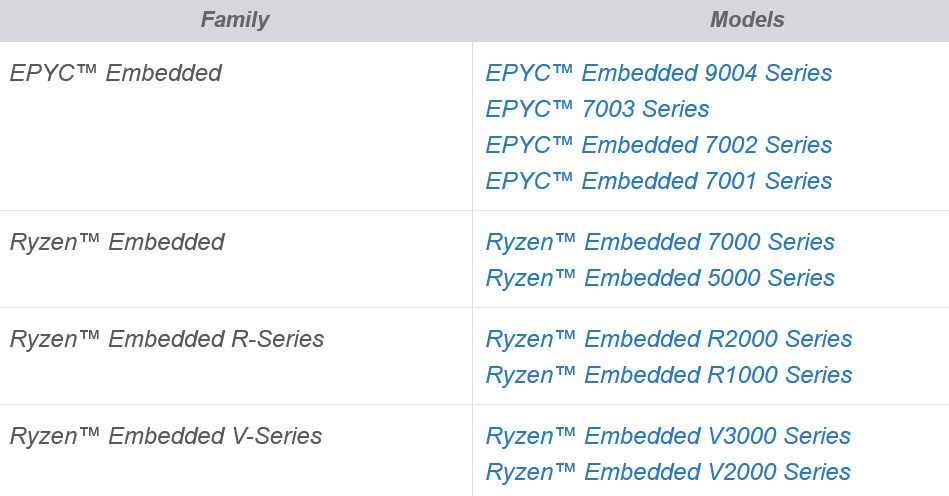
Task: Click the Ryzen Embedded V-Series family label
Action: pos(166,436)
